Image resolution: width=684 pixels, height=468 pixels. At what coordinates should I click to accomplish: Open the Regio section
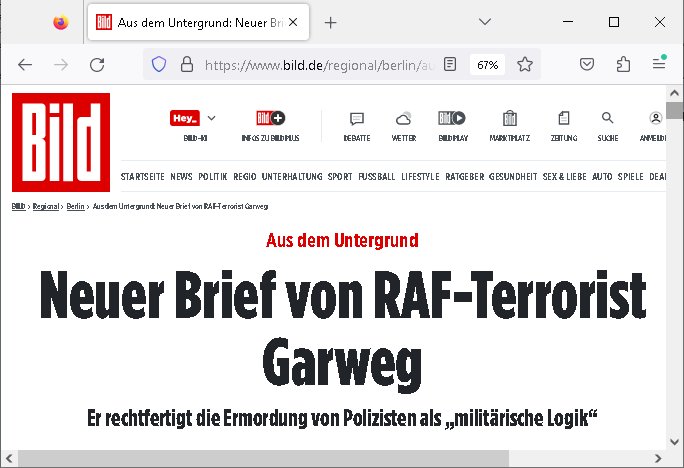[245, 177]
